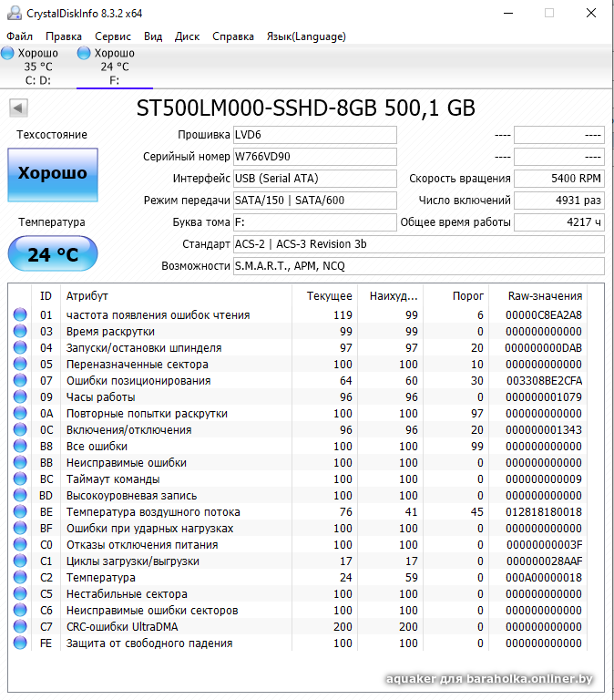This screenshot has width=614, height=700.
Task: Click the rotation speed value 5400 RPM
Action: [559, 179]
